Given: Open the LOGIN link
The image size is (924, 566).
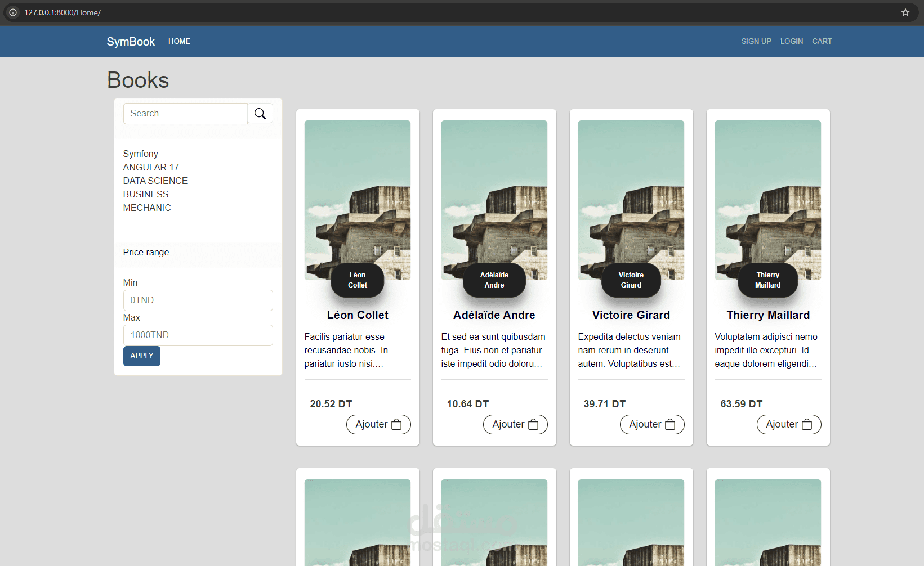Looking at the screenshot, I should (792, 41).
